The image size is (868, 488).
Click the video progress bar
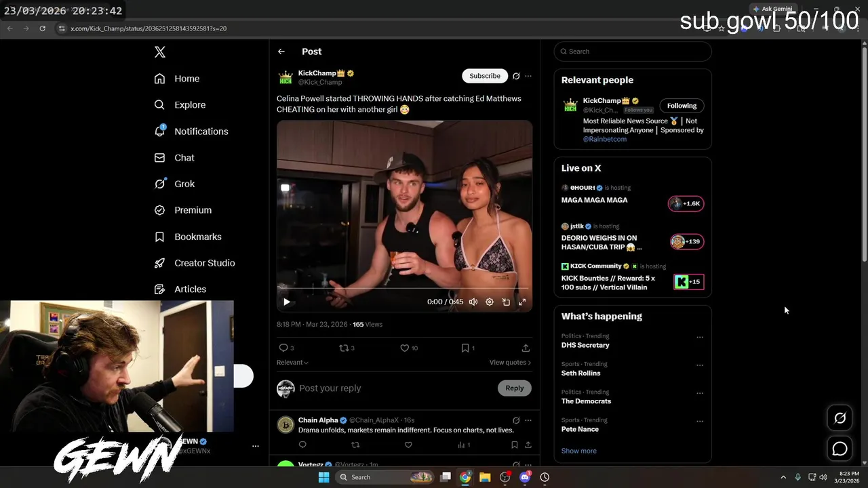pyautogui.click(x=404, y=288)
